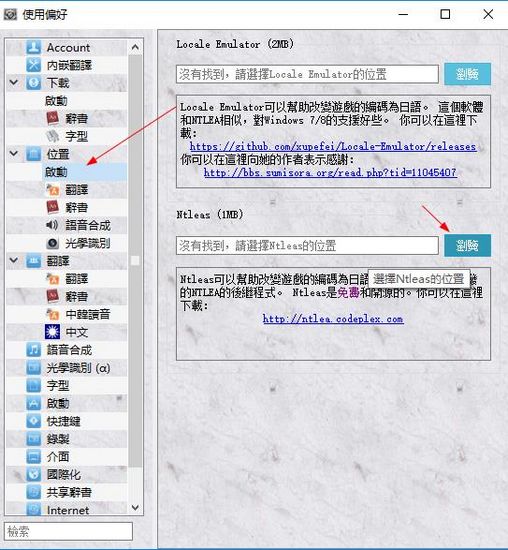Screen dimensions: 508x550
Task: Click the 翻譯 category keyboard icon
Action: pos(34,261)
